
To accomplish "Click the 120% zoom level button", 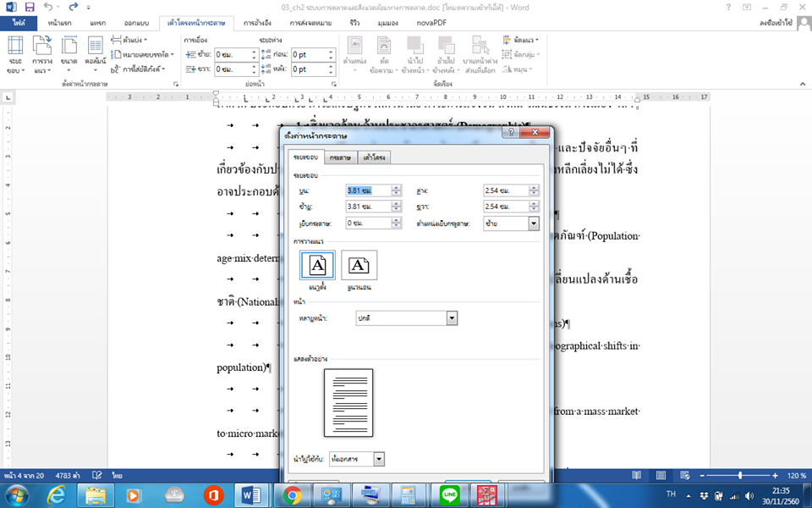I will point(797,475).
